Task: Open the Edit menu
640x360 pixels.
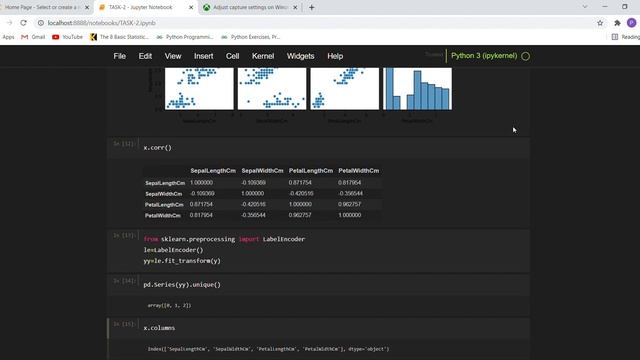Action: point(145,56)
